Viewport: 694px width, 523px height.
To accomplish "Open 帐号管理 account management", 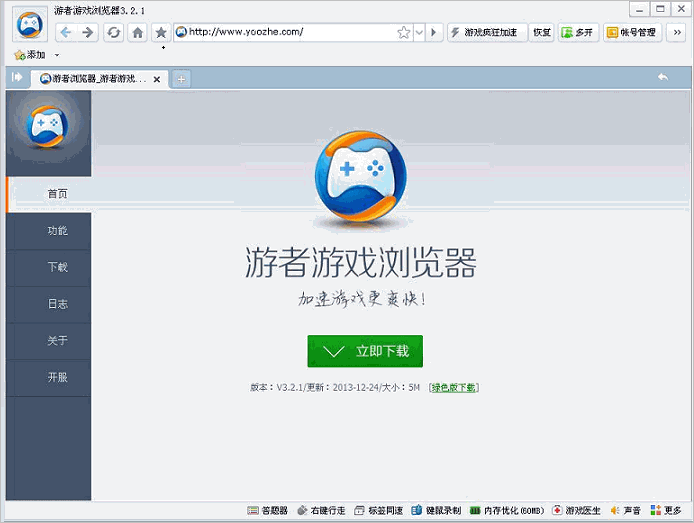I will pos(632,32).
